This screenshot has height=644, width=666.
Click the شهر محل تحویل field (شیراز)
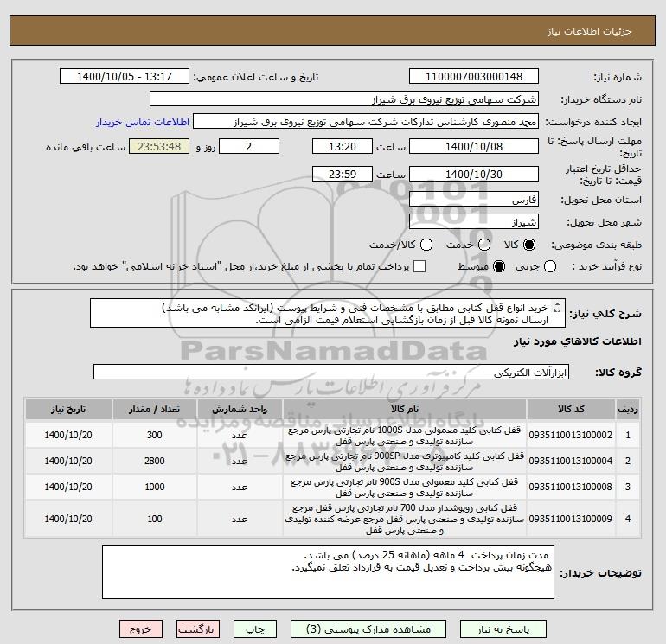pos(474,222)
